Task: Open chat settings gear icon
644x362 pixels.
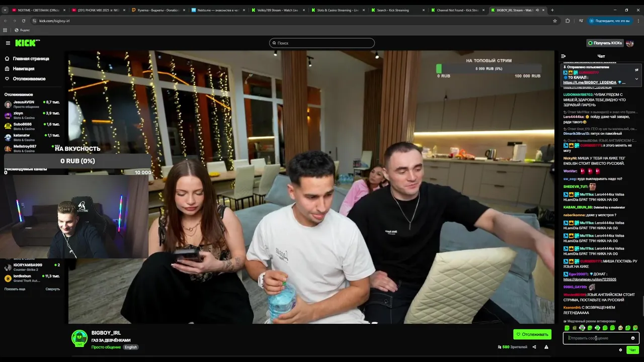Action: (x=620, y=350)
